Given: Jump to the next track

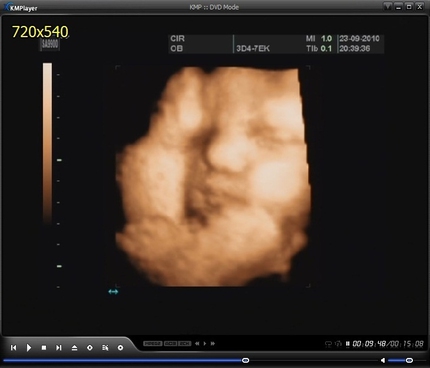Looking at the screenshot, I should pyautogui.click(x=59, y=348).
